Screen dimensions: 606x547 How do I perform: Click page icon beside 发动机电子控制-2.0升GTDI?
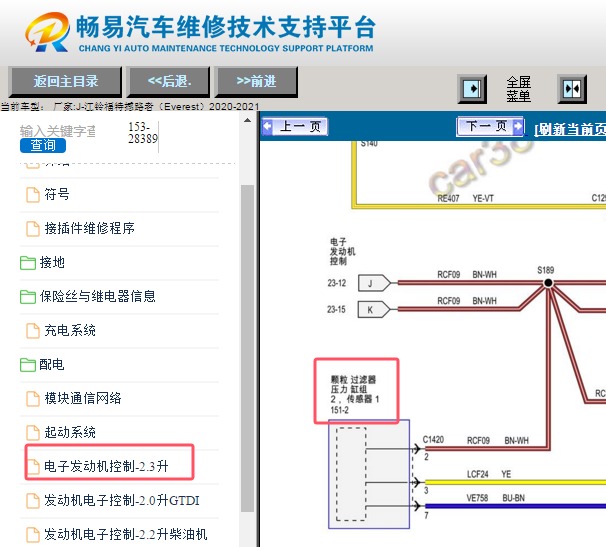33,501
